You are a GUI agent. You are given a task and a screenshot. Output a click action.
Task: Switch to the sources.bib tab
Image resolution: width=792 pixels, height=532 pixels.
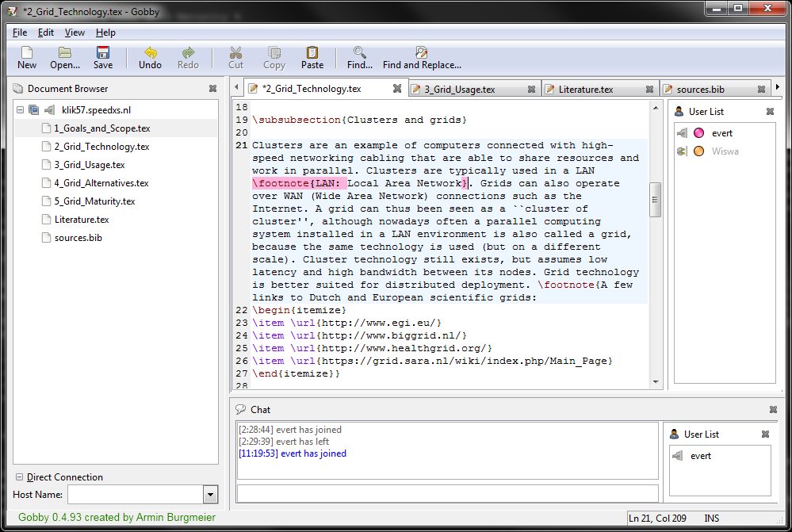coord(700,90)
